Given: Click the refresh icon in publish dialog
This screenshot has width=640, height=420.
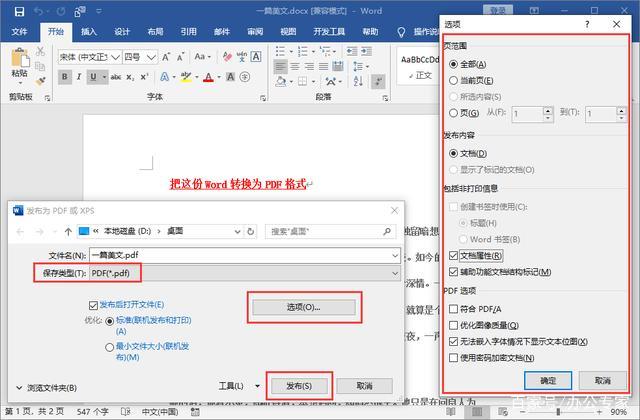Looking at the screenshot, I should coord(251,231).
